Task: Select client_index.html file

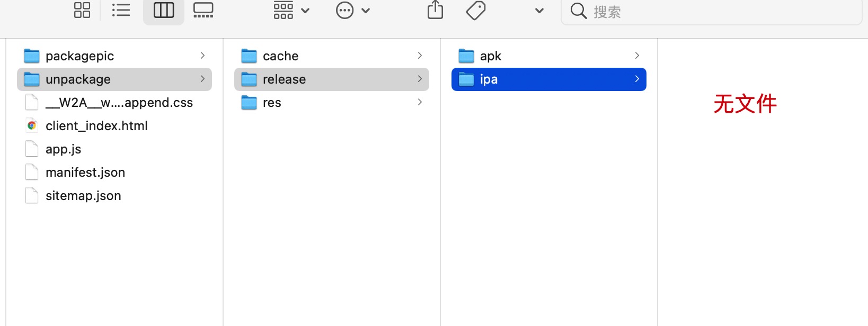Action: coord(96,126)
